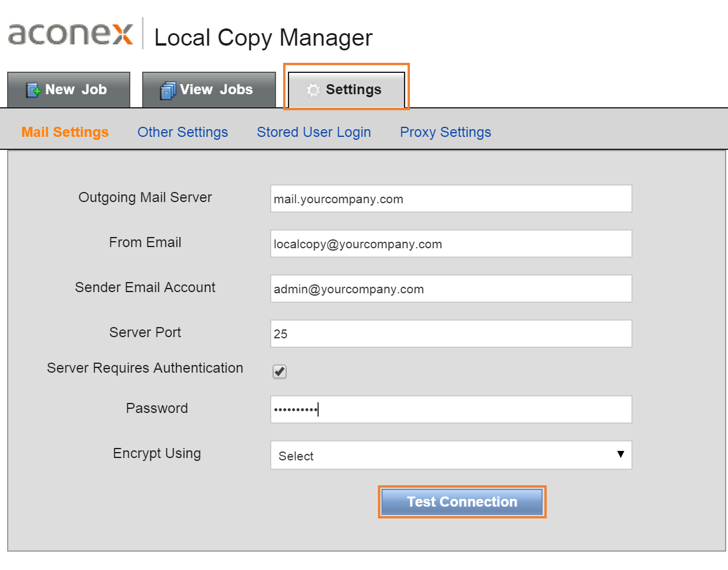Go to Other Settings

click(x=182, y=132)
